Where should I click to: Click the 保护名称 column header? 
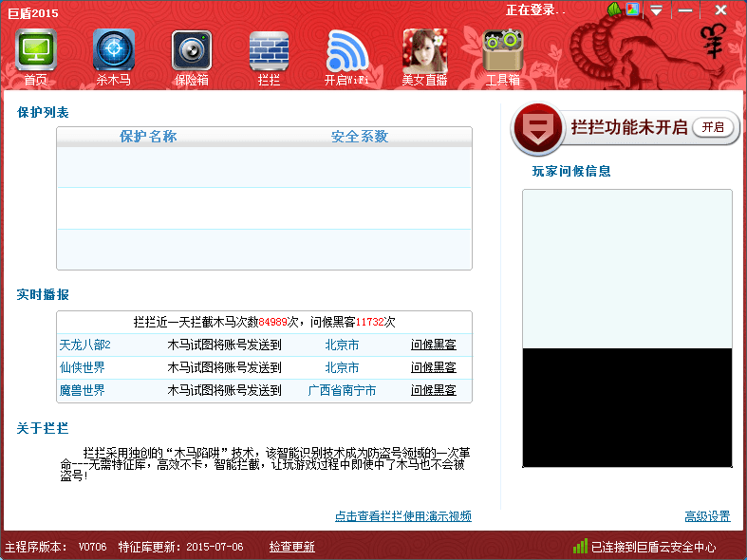point(148,137)
